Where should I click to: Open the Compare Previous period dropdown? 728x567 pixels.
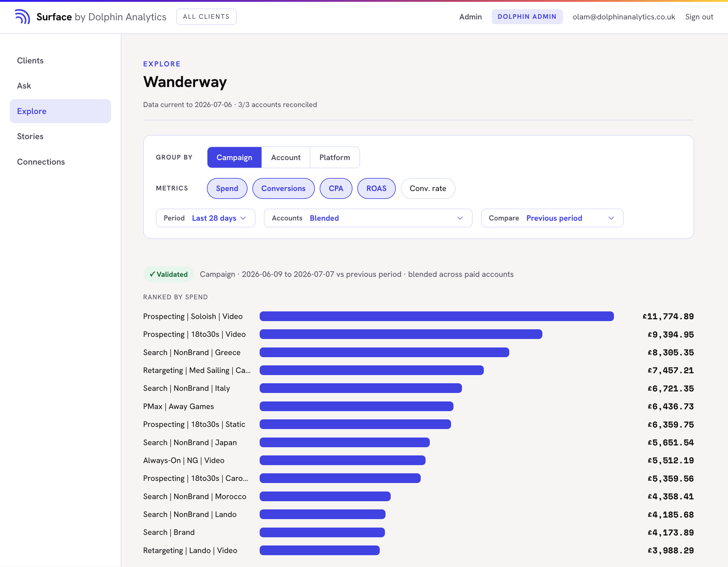[x=552, y=218]
